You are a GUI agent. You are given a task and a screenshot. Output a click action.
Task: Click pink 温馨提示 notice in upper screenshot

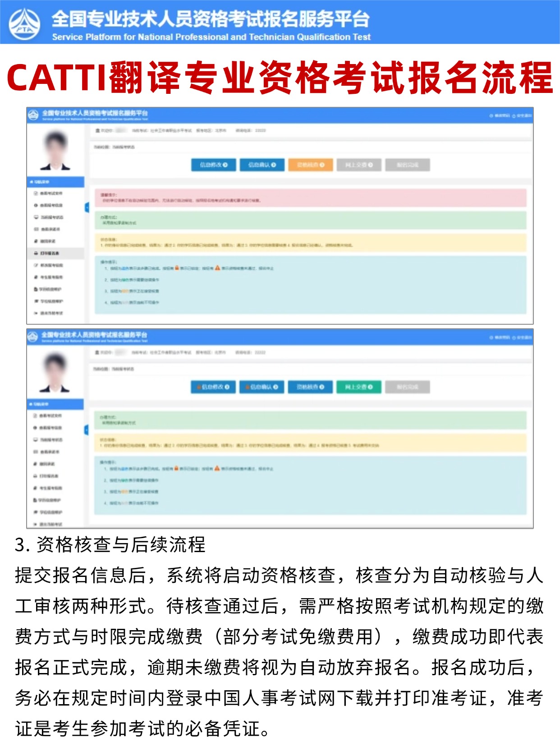point(310,198)
